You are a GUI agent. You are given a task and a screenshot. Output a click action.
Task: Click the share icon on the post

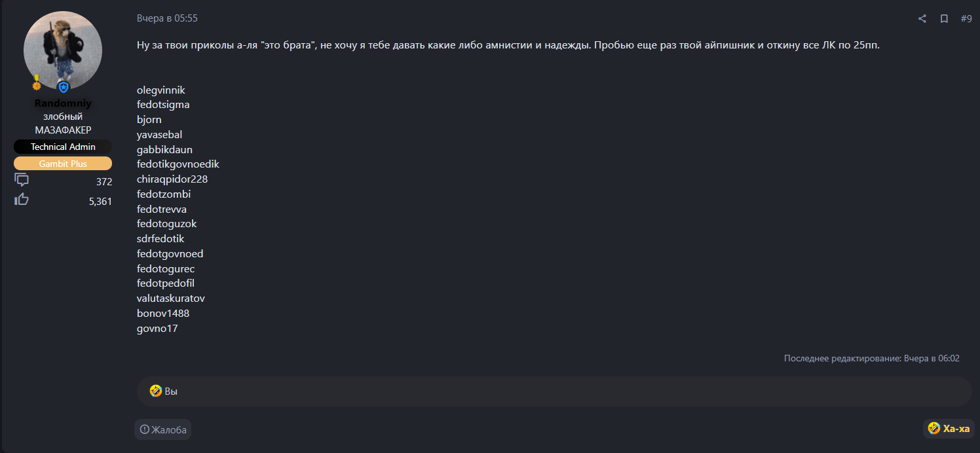[922, 19]
